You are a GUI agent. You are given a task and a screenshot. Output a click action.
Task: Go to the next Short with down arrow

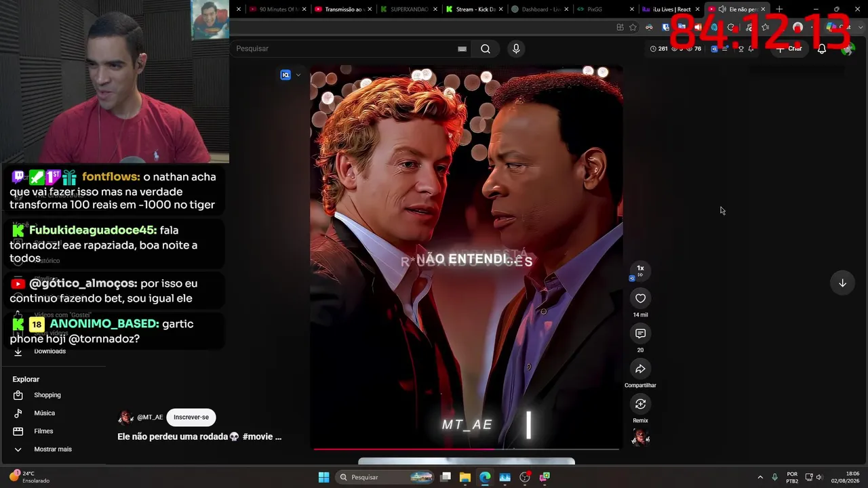842,283
